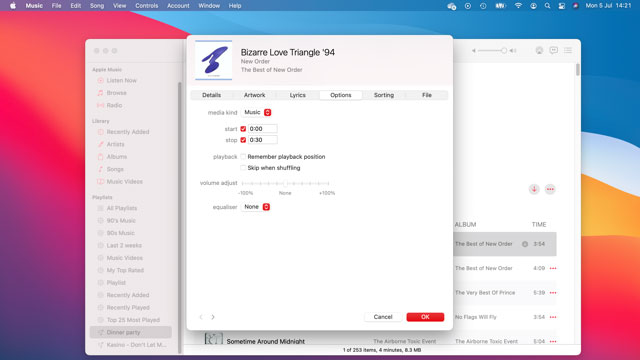Click the AirPlay icon in Music window
Image resolution: width=640 pixels, height=360 pixels.
539,50
